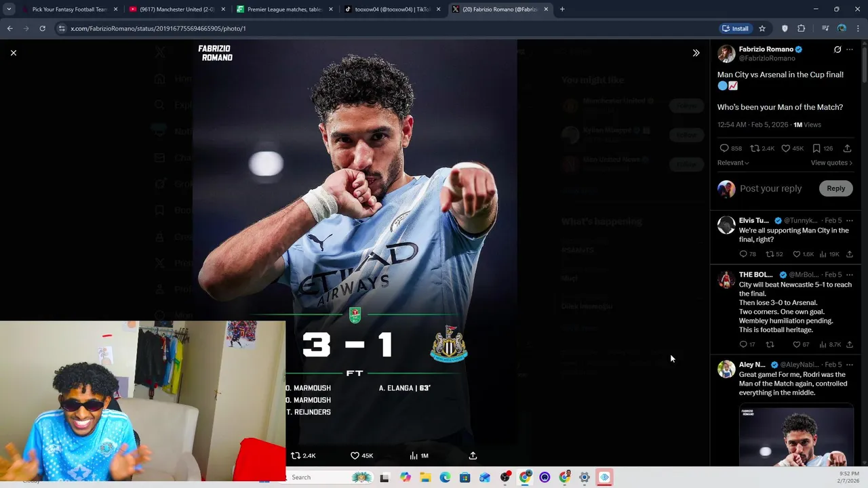Collapse the side panel with double chevron
This screenshot has width=868, height=488.
(696, 53)
